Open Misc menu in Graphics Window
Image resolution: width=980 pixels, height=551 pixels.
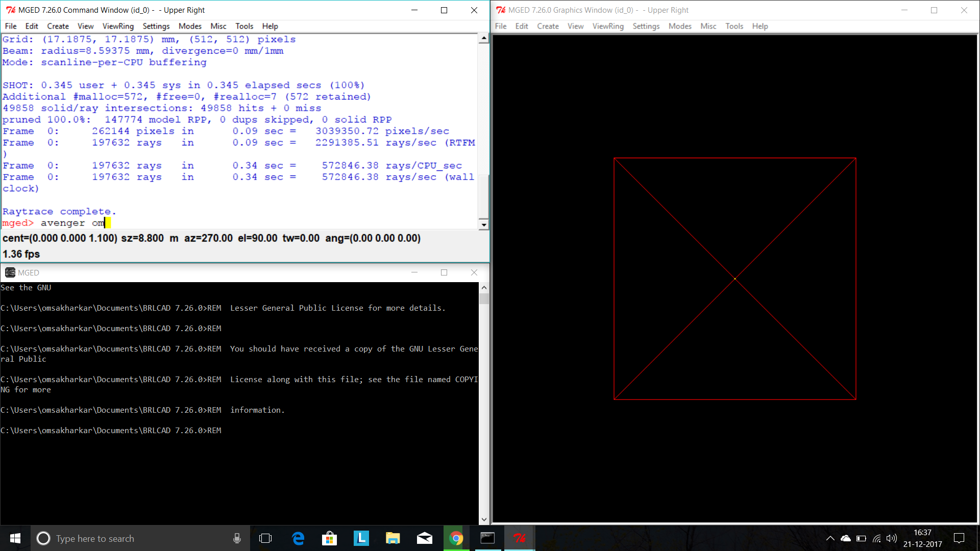[708, 26]
